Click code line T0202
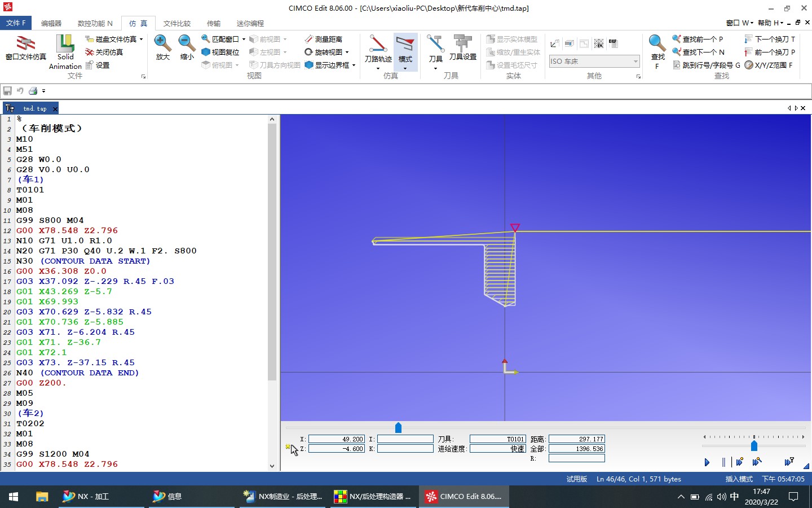 (x=30, y=423)
